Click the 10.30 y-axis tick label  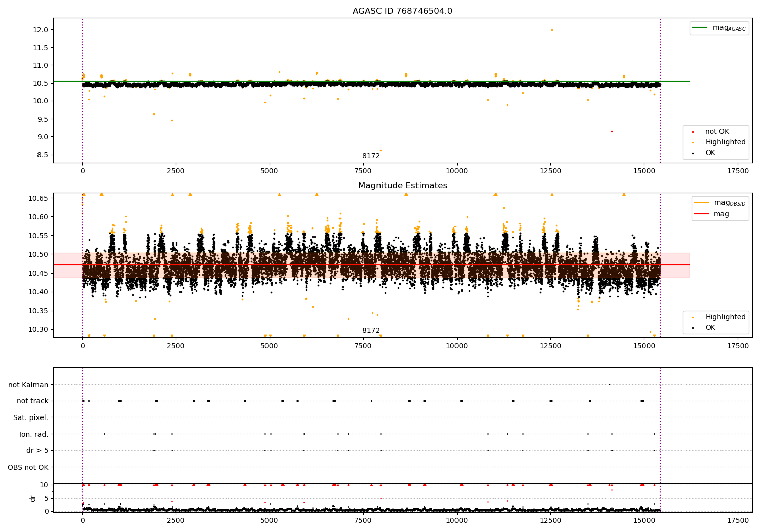[39, 329]
